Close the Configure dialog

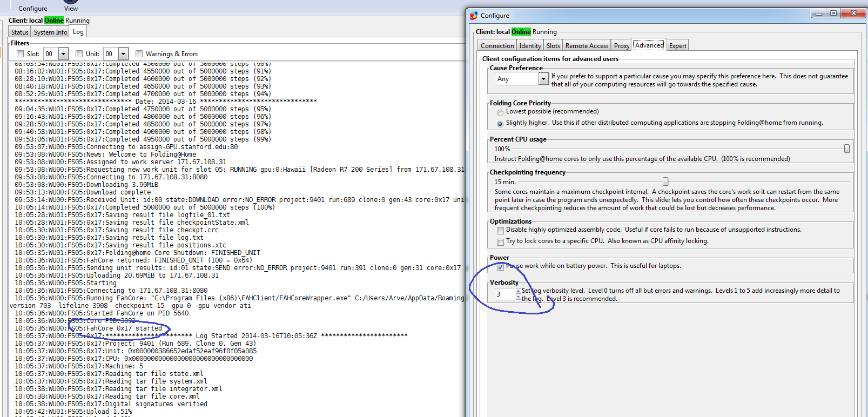[x=853, y=14]
